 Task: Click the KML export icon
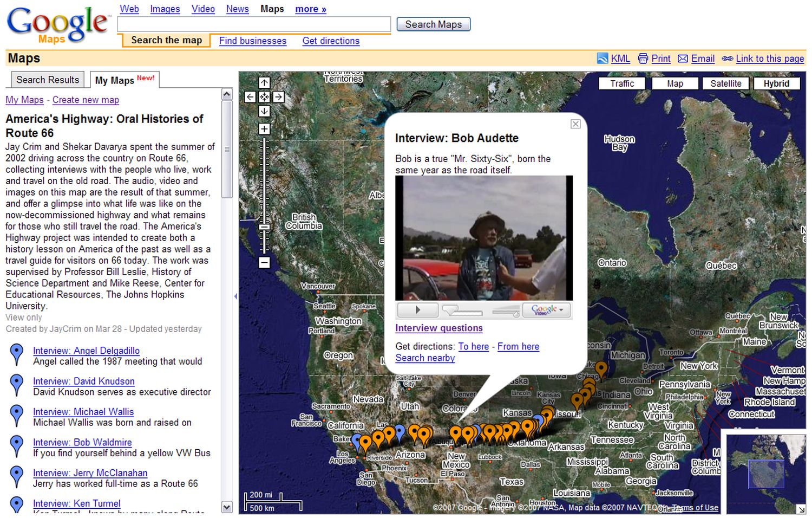(x=602, y=59)
